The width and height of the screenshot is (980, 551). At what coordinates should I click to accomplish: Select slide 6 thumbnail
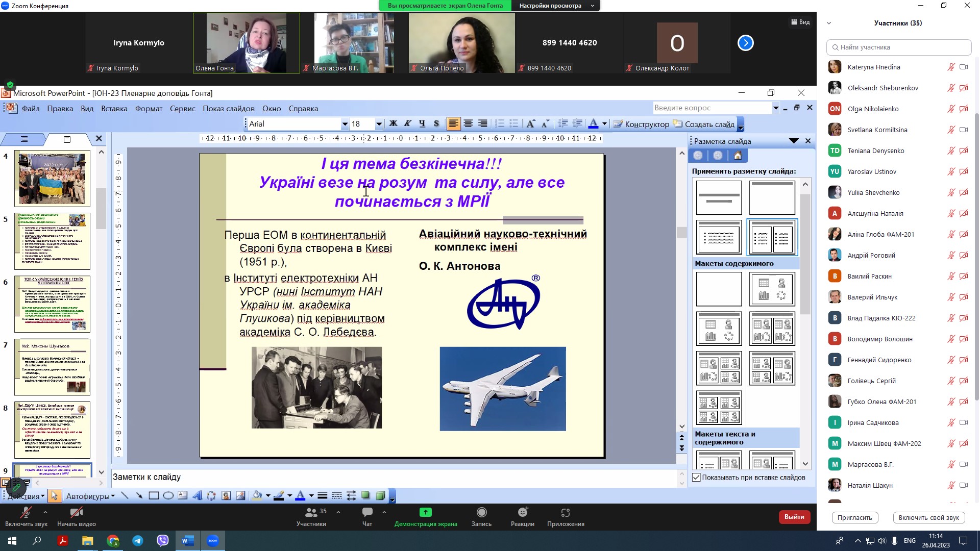tap(52, 304)
